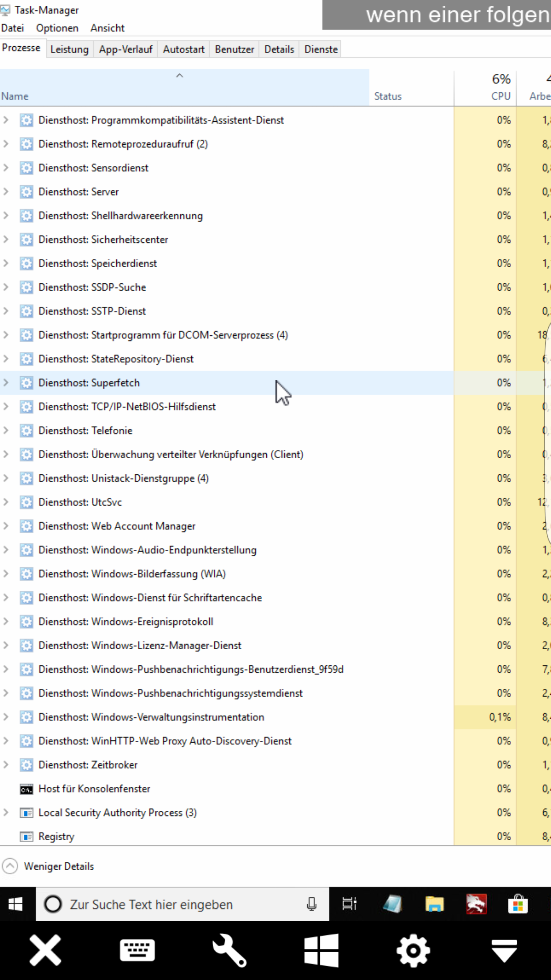Sort by the CPU column header
Image resolution: width=551 pixels, height=980 pixels.
(485, 88)
